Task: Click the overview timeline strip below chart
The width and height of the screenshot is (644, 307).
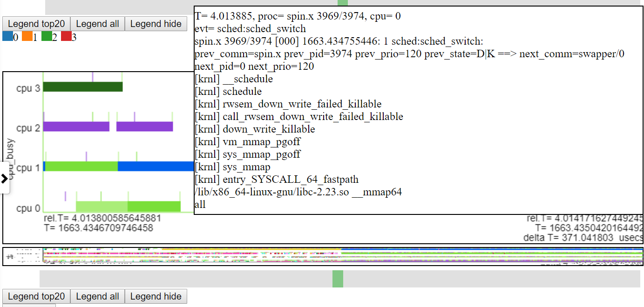Action: [x=323, y=256]
